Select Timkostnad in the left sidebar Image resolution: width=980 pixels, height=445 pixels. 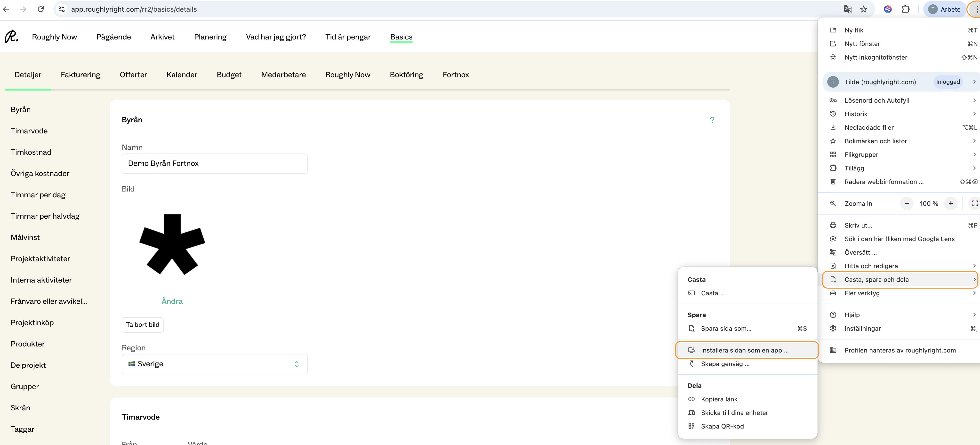[31, 152]
